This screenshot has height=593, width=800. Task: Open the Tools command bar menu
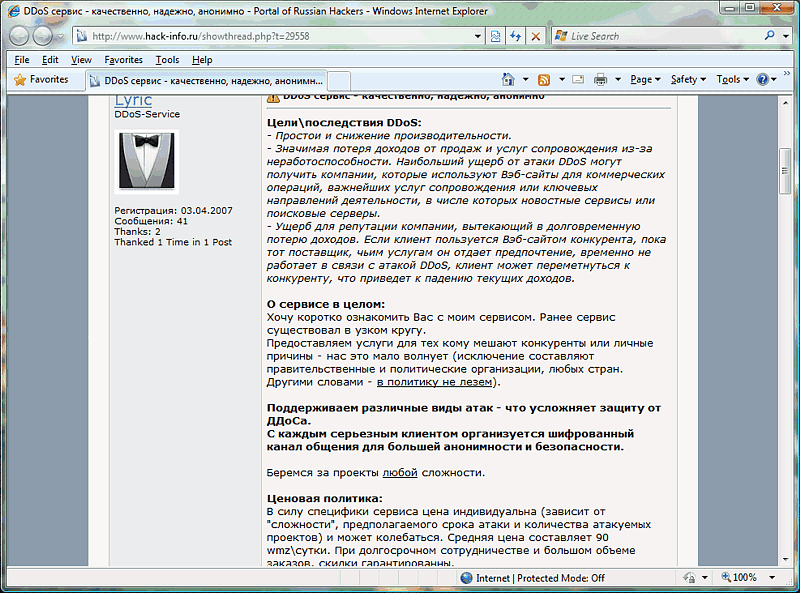click(733, 80)
